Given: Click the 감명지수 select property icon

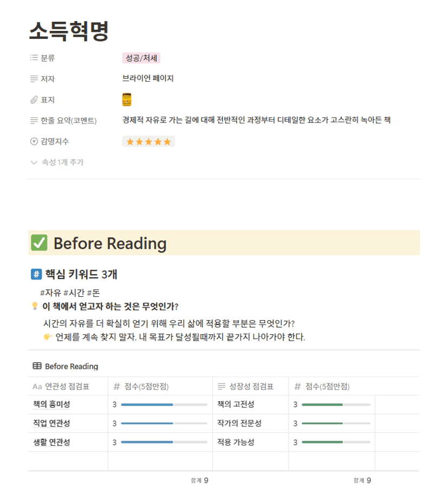Looking at the screenshot, I should click(x=34, y=141).
